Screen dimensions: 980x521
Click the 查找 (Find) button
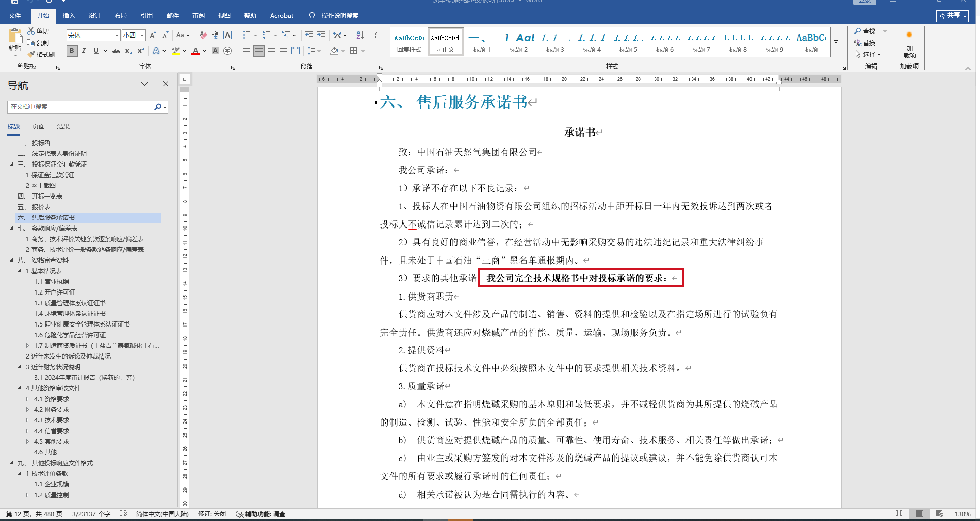coord(865,31)
